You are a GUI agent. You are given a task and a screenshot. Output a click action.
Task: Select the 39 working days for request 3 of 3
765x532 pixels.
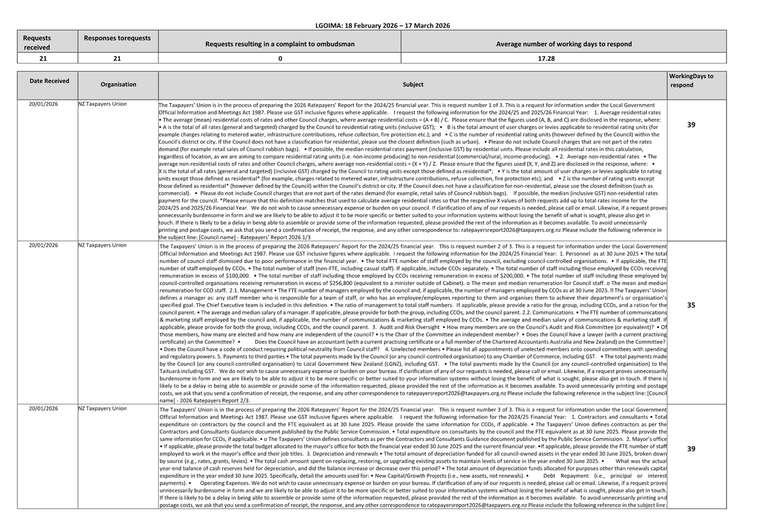click(691, 449)
